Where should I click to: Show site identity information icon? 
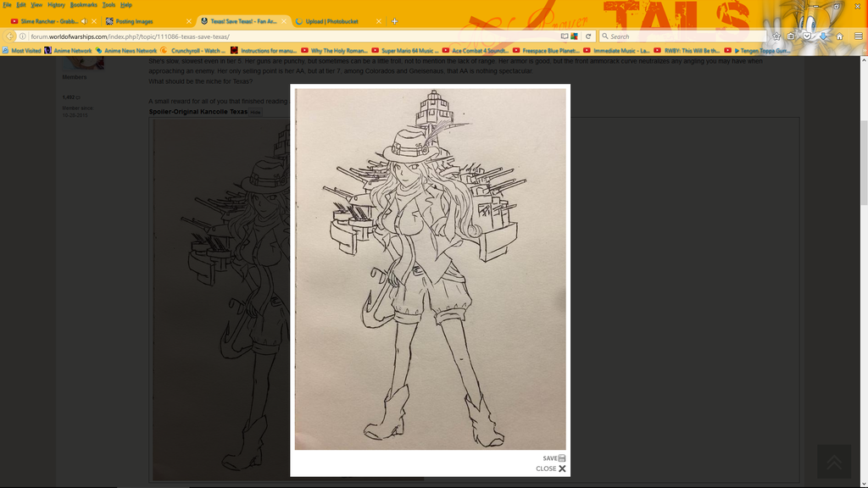23,36
